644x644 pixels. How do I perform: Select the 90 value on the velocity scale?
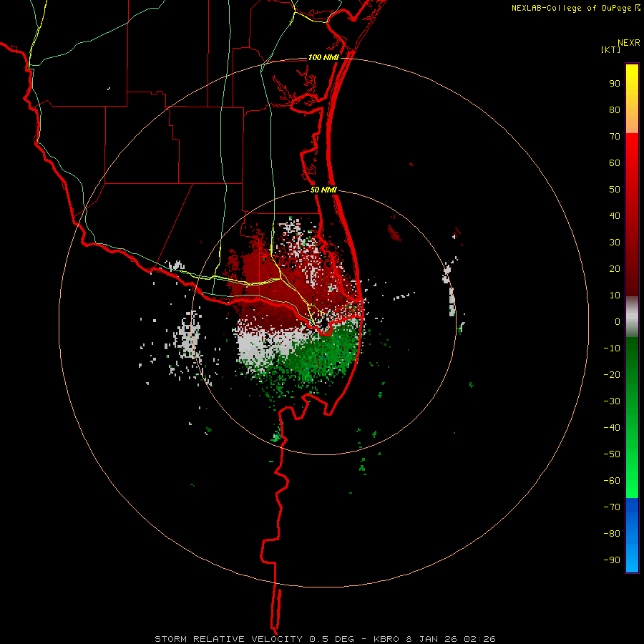coord(615,84)
